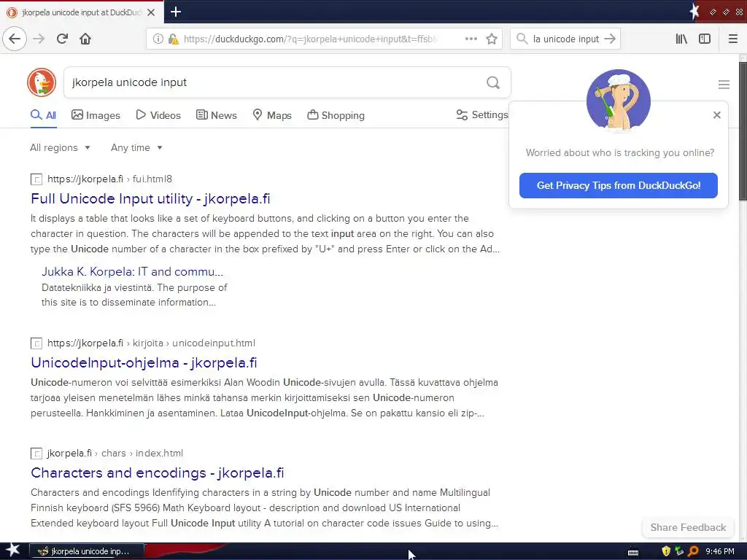
Task: Switch to News results
Action: pyautogui.click(x=216, y=115)
